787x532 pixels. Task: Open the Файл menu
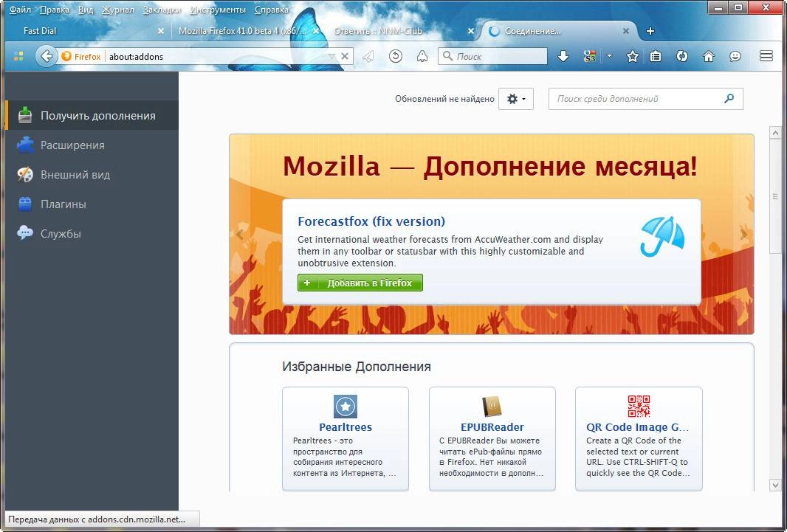[20, 10]
